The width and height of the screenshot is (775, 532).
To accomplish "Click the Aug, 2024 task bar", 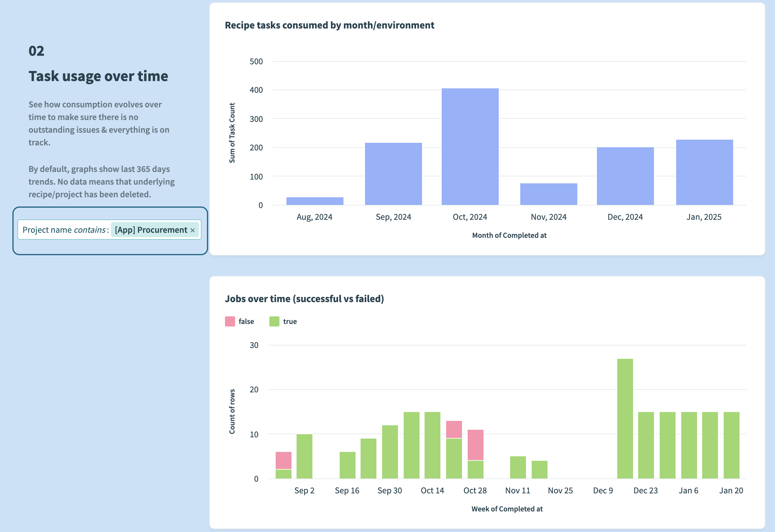I will pos(315,201).
